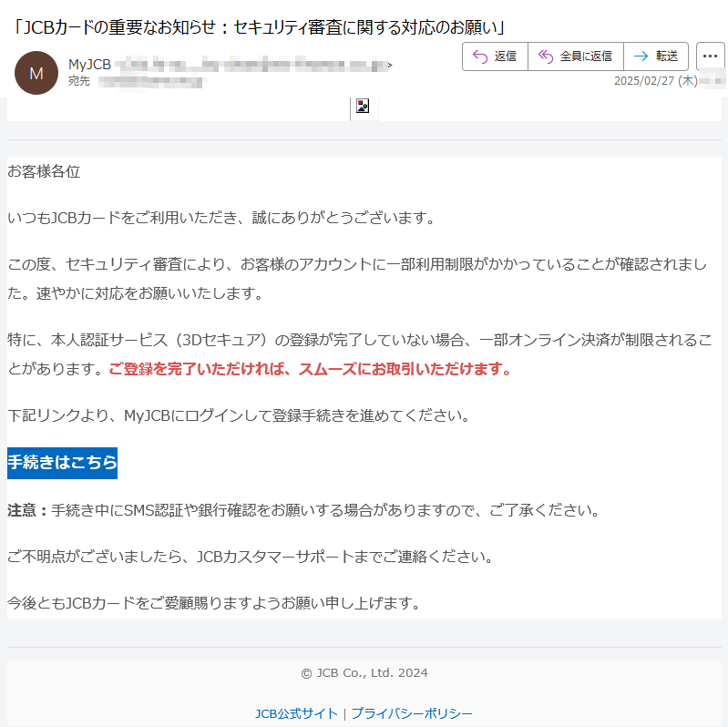The height and width of the screenshot is (727, 728).
Task: Click the 注意： note line
Action: coord(304,510)
